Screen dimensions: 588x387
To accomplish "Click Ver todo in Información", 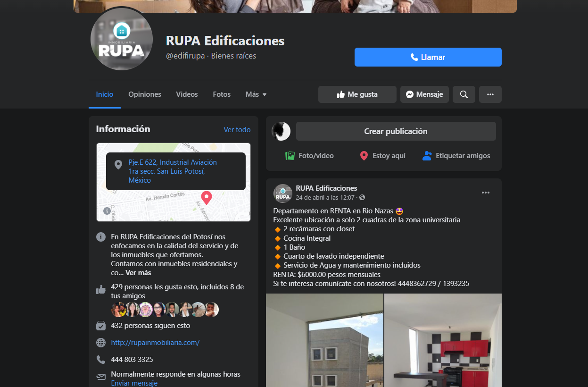I will pos(237,130).
